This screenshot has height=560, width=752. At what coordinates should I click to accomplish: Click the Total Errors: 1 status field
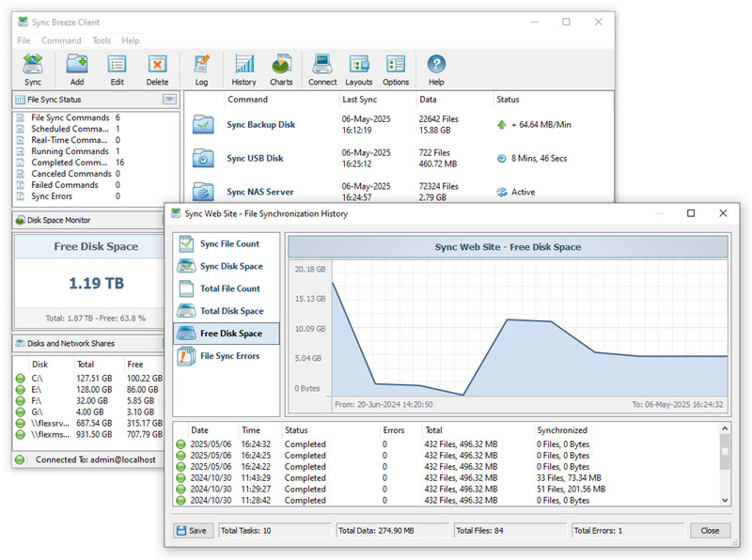[628, 530]
